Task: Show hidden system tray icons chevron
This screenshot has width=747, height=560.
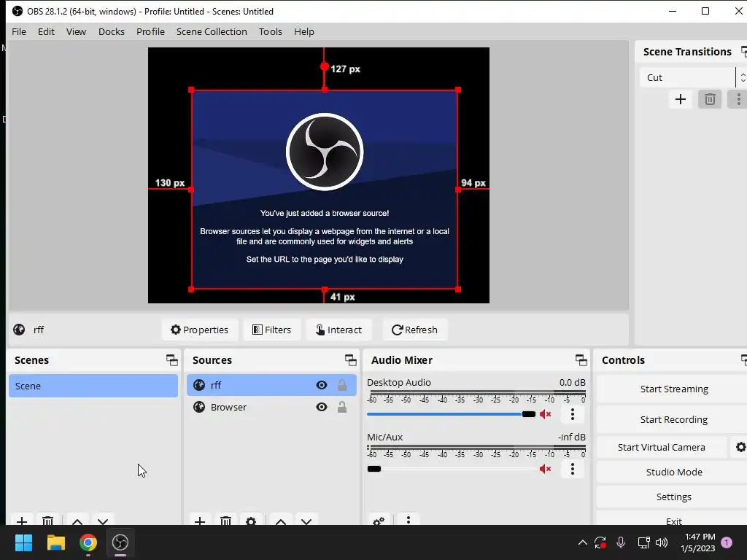Action: pyautogui.click(x=582, y=542)
